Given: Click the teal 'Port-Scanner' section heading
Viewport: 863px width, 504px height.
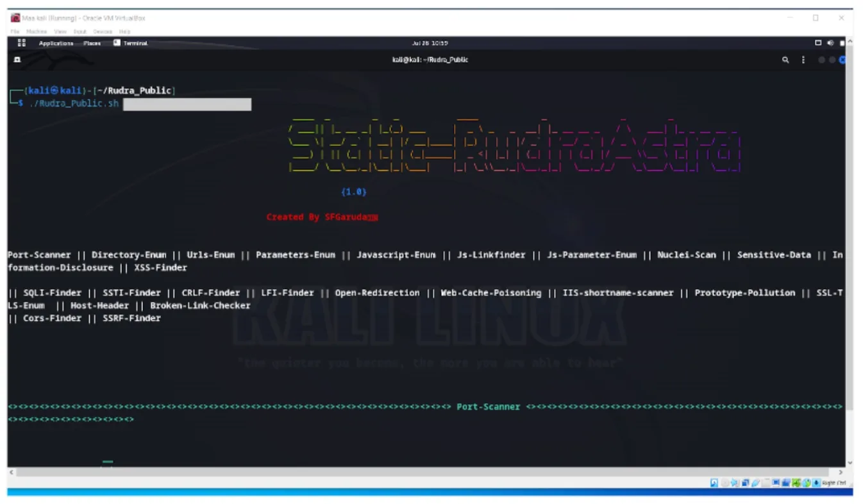Looking at the screenshot, I should click(x=488, y=407).
